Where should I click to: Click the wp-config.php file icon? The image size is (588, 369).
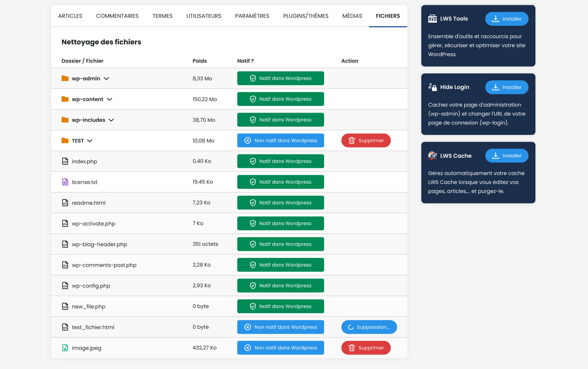coord(65,286)
